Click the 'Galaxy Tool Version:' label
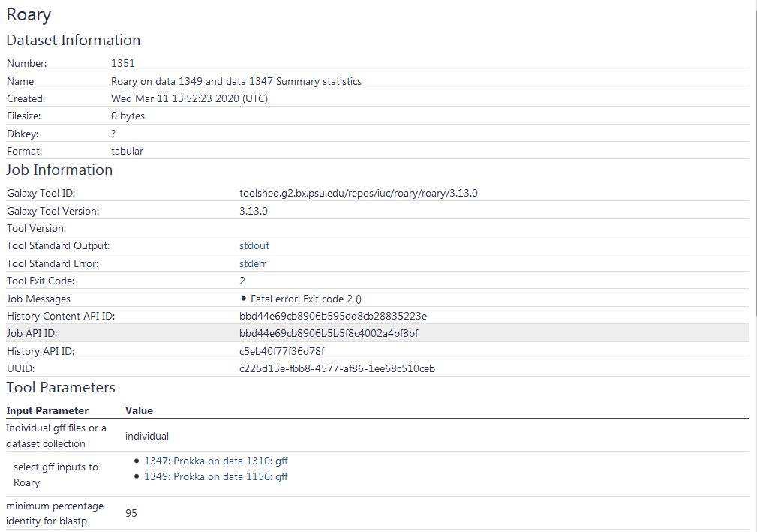The image size is (757, 532). pos(53,211)
